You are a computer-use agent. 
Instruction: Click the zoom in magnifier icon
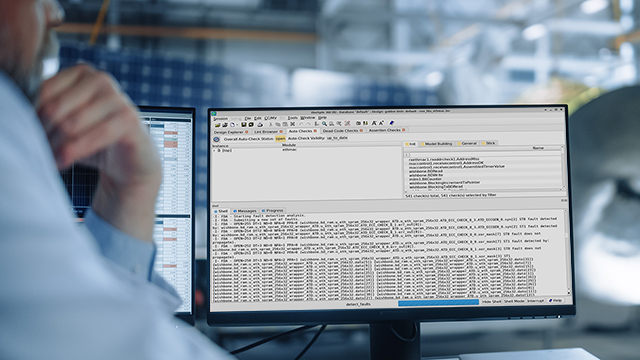(x=324, y=123)
